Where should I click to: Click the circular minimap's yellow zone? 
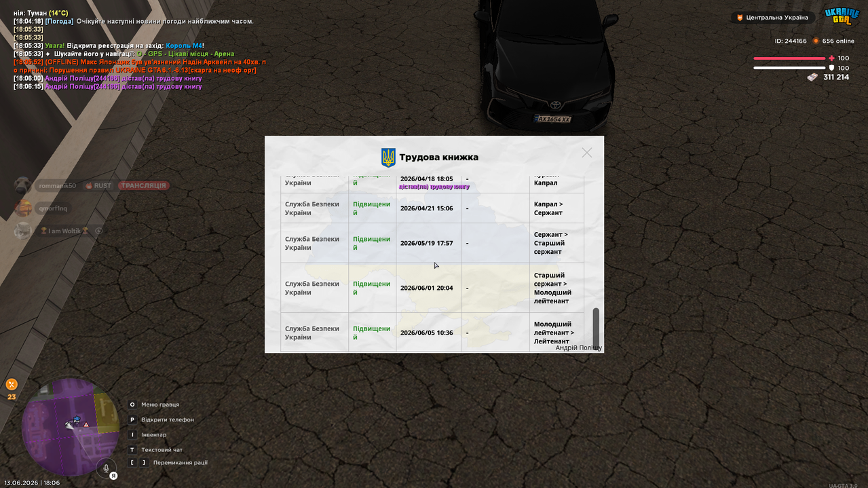105,413
